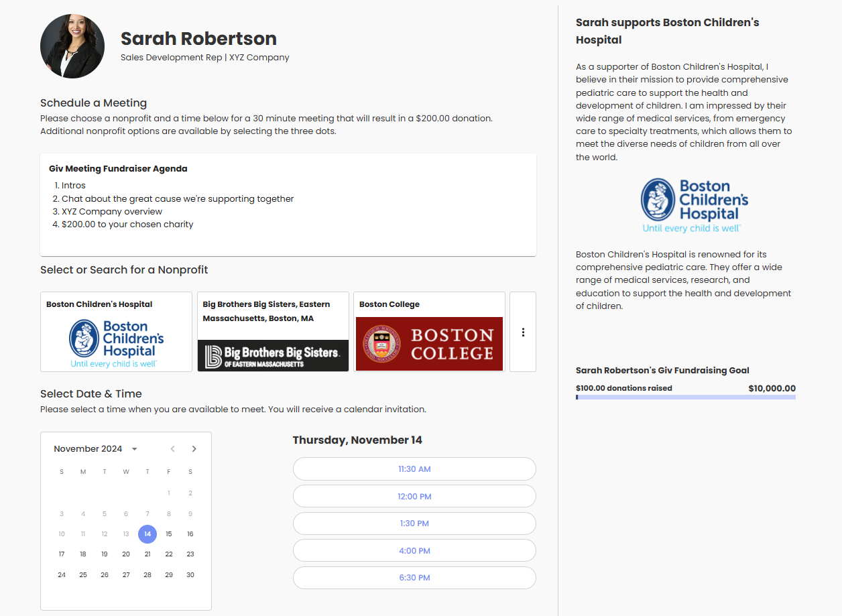Screen dimensions: 842x616
Task: Select November 18 on calendar
Action: 83,554
